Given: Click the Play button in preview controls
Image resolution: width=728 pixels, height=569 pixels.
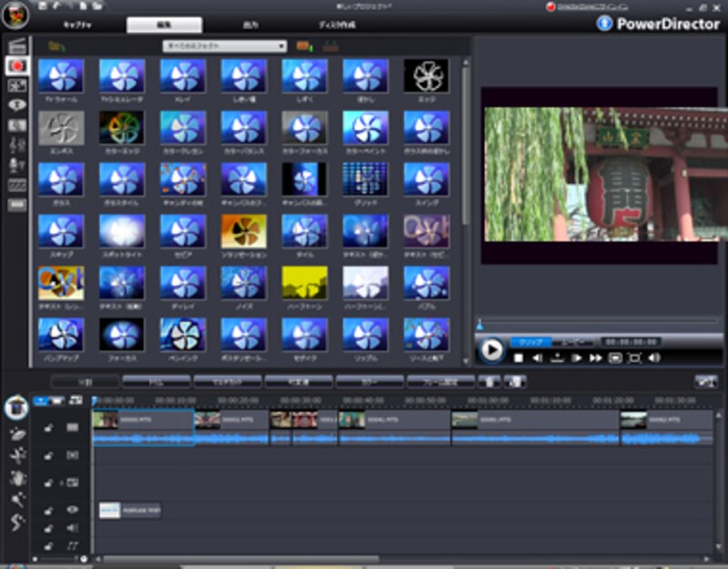Looking at the screenshot, I should (491, 349).
